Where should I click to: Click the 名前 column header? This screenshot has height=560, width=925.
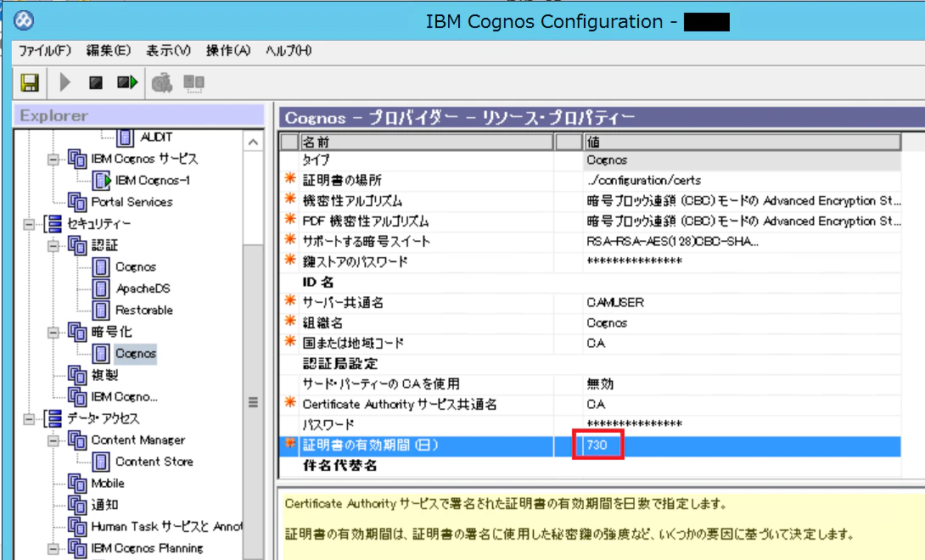point(426,142)
